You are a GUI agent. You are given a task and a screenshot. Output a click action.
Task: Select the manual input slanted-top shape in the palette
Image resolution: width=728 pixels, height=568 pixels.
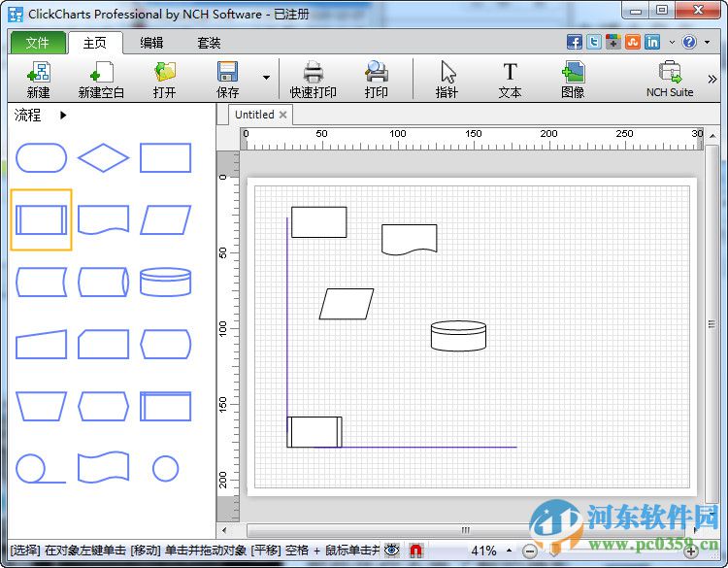click(42, 344)
